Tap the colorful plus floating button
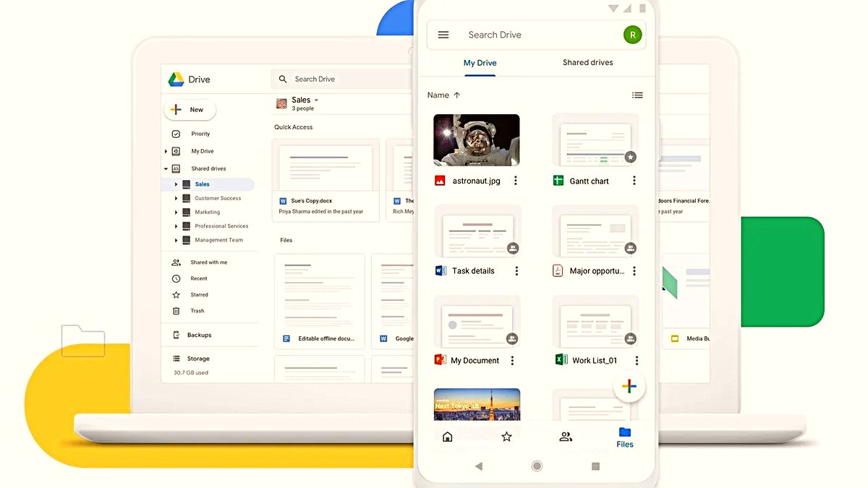 pyautogui.click(x=629, y=387)
